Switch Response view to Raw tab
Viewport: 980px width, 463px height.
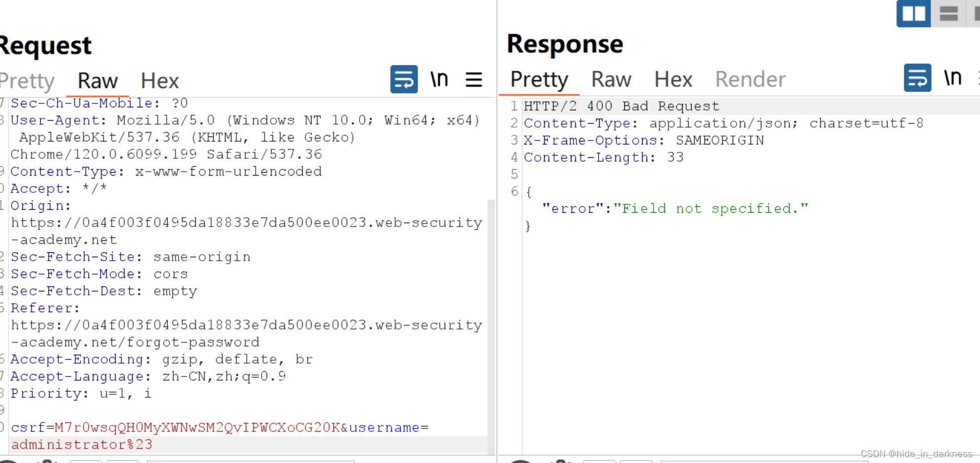coord(611,79)
